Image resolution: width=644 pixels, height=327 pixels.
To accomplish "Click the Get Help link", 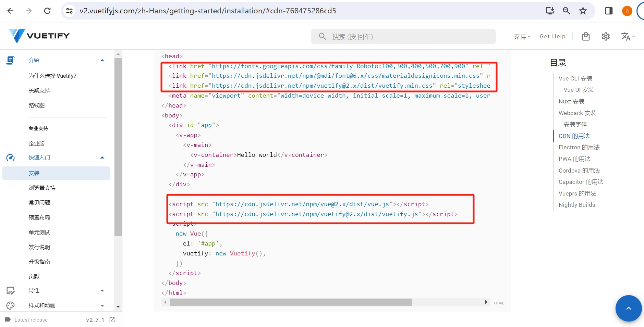I will pyautogui.click(x=552, y=36).
